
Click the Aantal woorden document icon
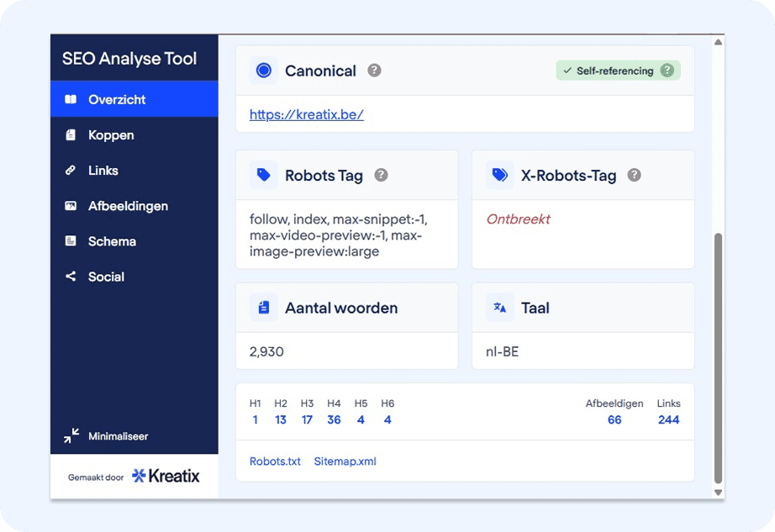[x=264, y=308]
